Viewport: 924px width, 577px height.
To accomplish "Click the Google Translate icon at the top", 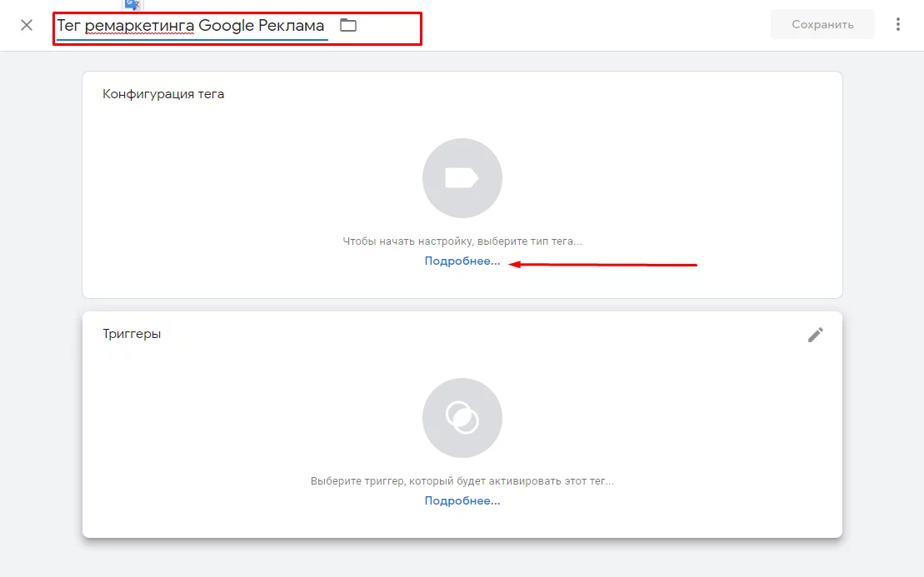I will pos(132,5).
